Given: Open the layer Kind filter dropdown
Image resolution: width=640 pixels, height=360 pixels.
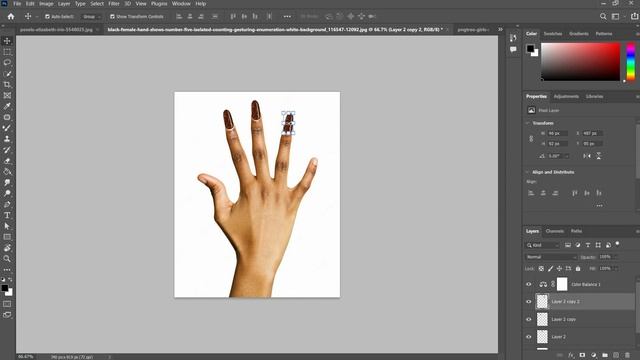Looking at the screenshot, I should [543, 245].
